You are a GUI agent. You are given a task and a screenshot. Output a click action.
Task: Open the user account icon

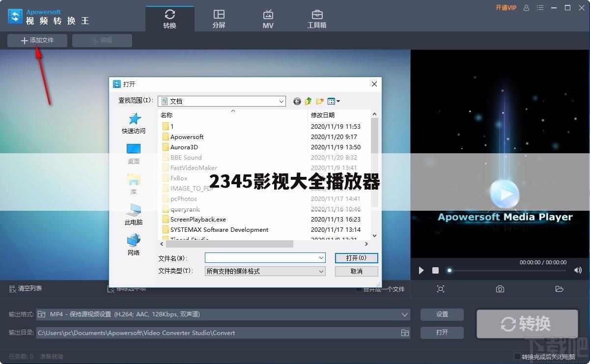click(x=527, y=8)
